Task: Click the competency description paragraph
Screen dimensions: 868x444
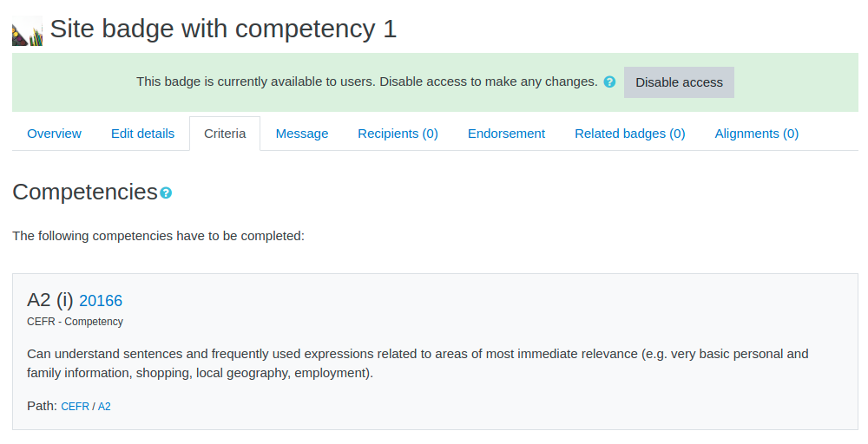Action: [x=418, y=363]
